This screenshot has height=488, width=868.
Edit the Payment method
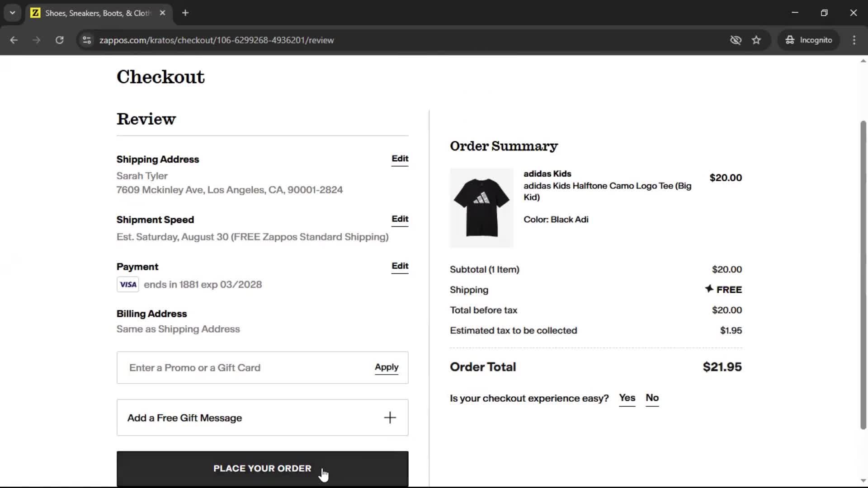click(x=400, y=266)
